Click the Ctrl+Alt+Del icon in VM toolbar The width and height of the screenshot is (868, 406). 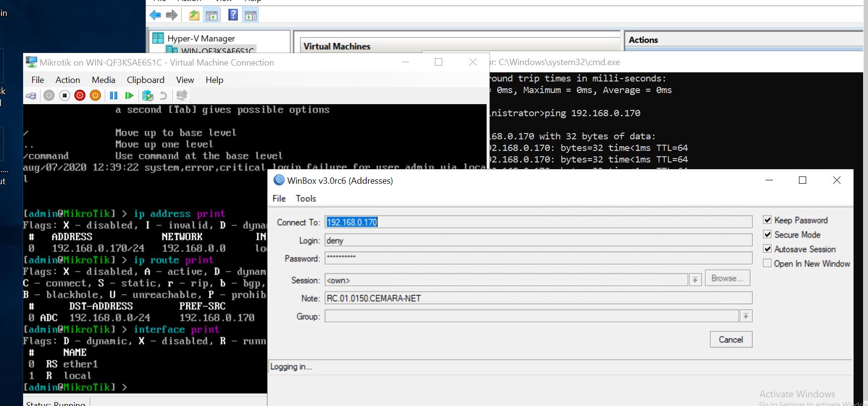pos(31,95)
